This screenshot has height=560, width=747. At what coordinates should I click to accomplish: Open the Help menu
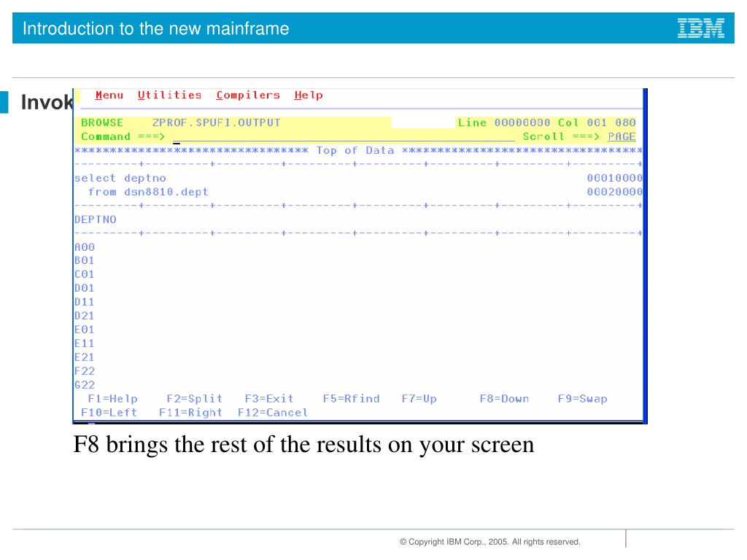[x=309, y=96]
